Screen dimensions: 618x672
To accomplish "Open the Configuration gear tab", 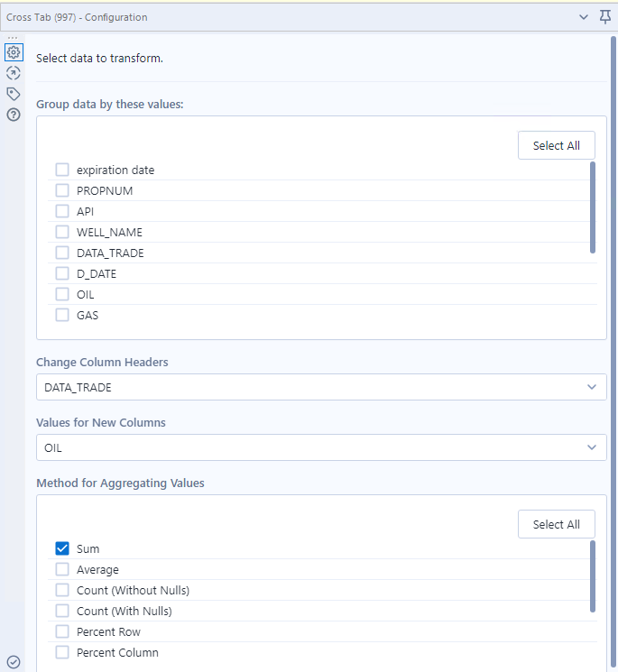I will pyautogui.click(x=14, y=52).
